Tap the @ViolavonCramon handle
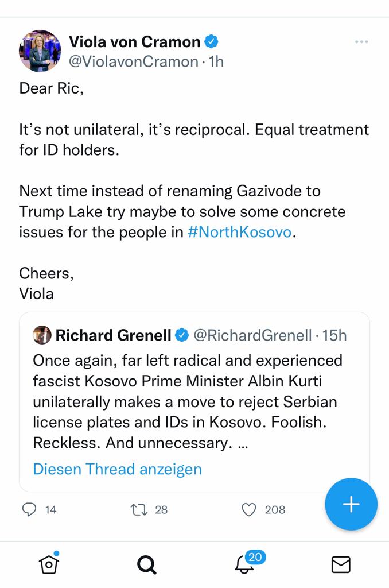The height and width of the screenshot is (588, 389). coord(133,61)
